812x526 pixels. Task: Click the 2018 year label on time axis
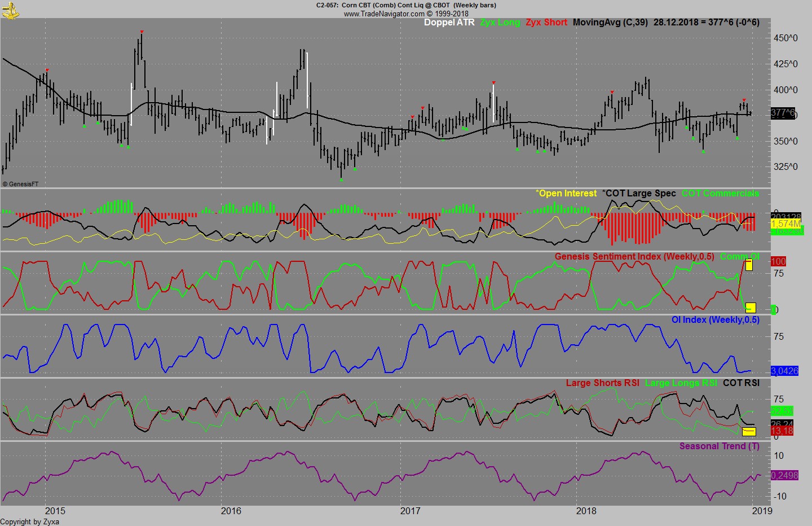pyautogui.click(x=586, y=511)
